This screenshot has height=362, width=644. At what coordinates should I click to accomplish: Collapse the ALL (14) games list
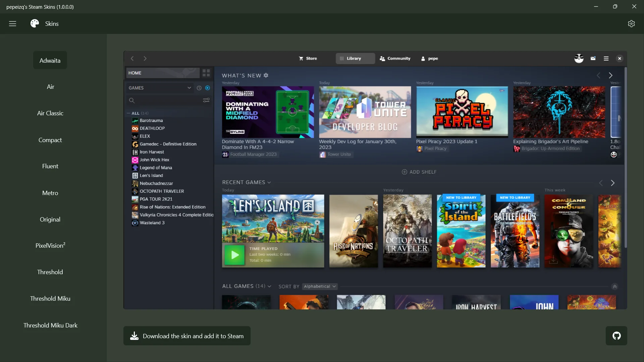coord(129,113)
